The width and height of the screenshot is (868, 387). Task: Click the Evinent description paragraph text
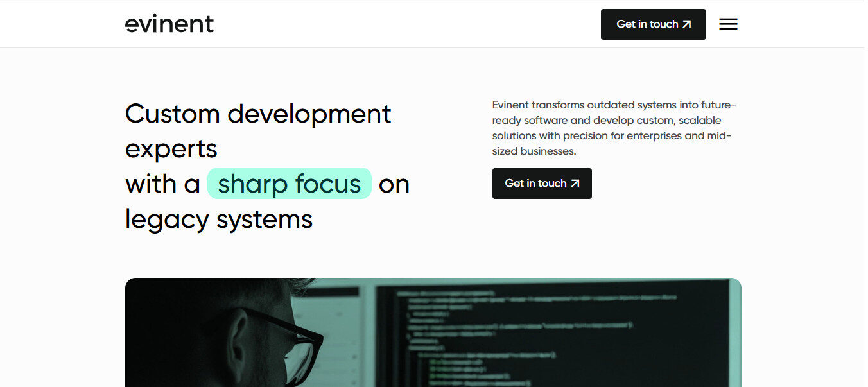click(x=614, y=128)
